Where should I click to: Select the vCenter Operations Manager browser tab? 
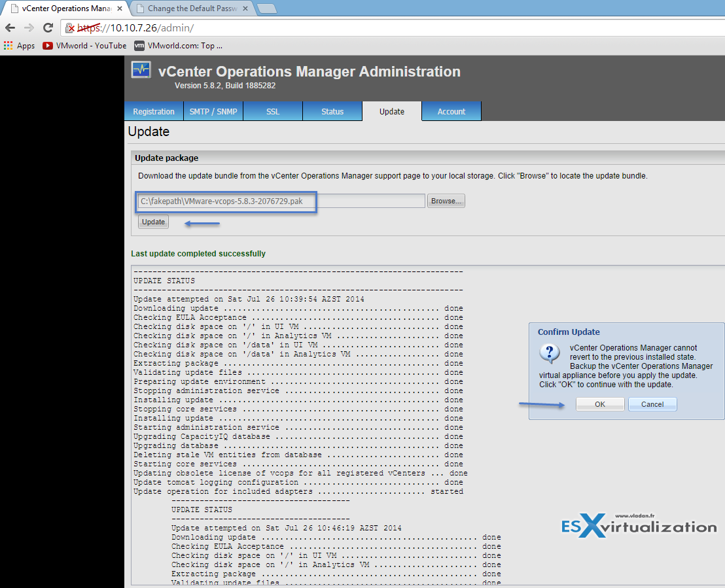pos(66,9)
